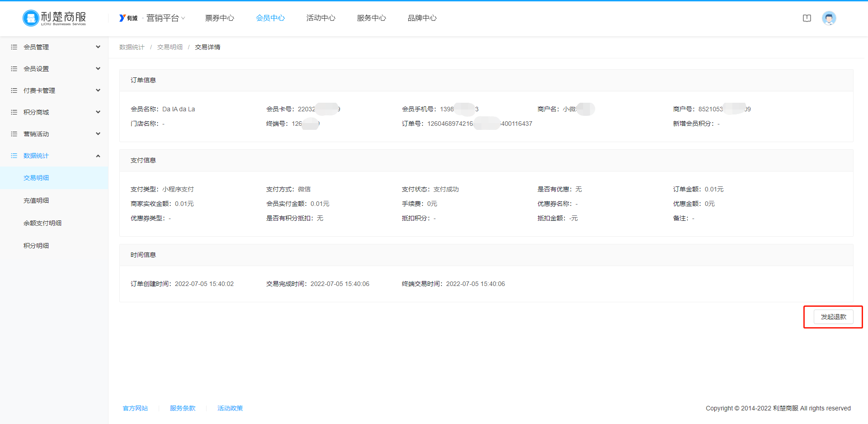Screen dimensions: 868x424
Task: Open the 活动政策 footer link
Action: (230, 408)
